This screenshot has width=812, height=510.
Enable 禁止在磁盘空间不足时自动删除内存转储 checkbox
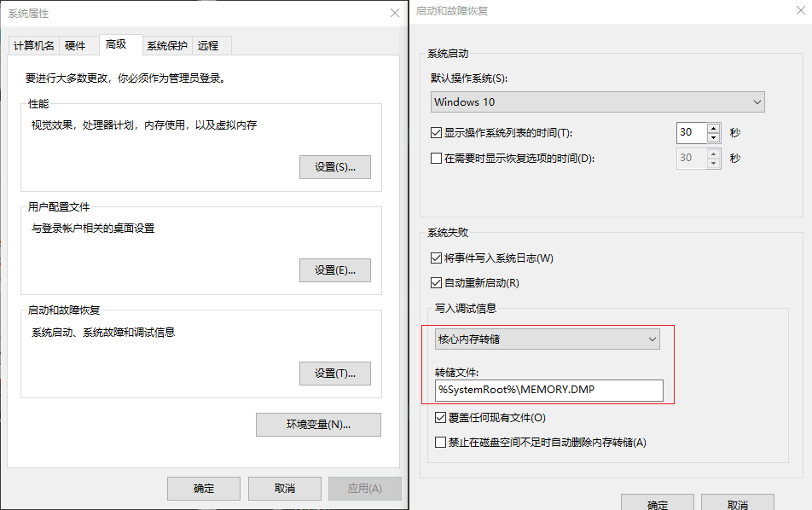pyautogui.click(x=440, y=443)
